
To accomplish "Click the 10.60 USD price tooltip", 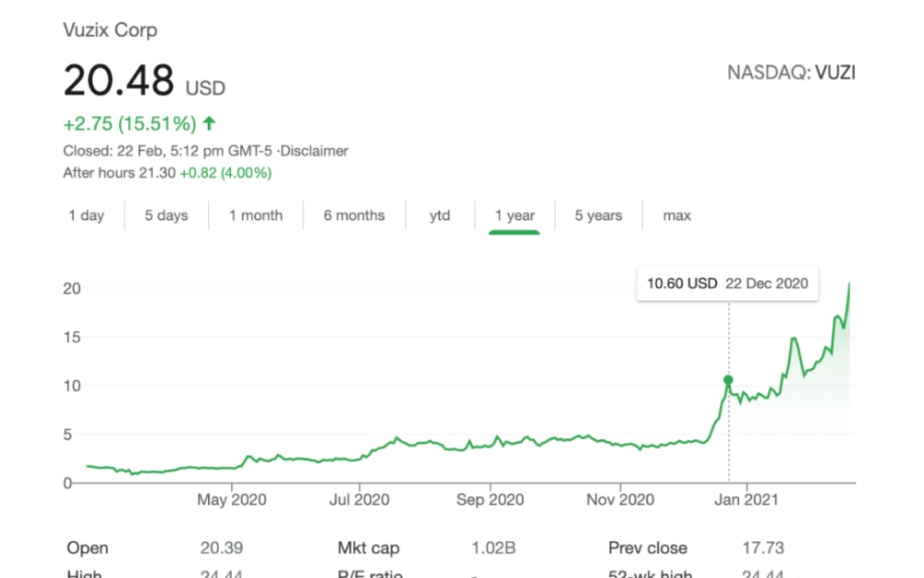I will tap(727, 284).
